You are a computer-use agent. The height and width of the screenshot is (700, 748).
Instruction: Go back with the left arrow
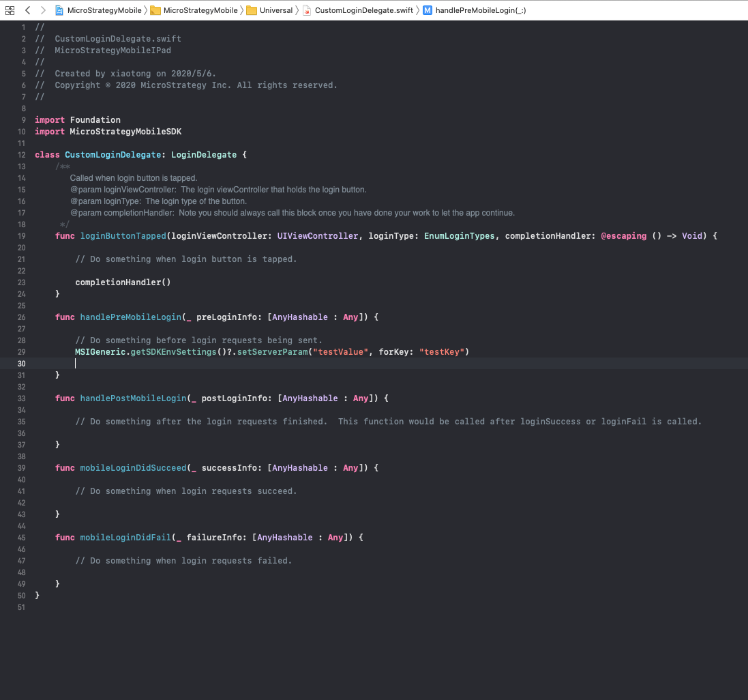pyautogui.click(x=28, y=10)
